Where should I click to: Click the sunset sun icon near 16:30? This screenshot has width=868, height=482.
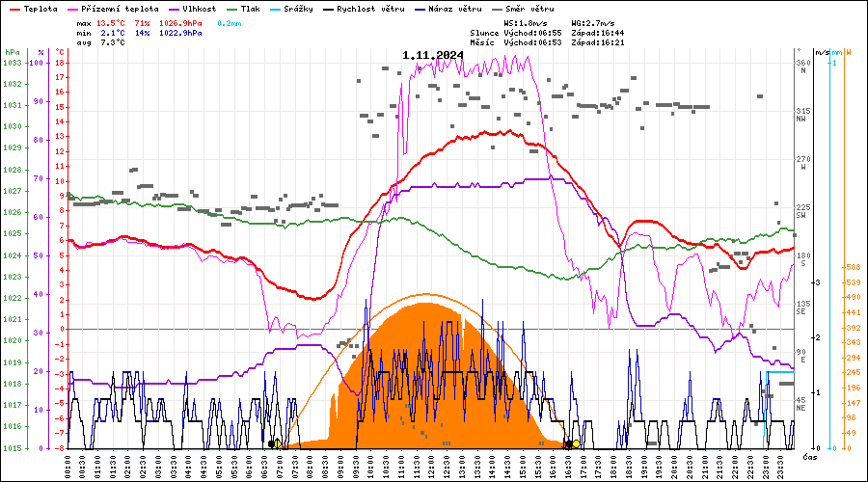pos(573,443)
